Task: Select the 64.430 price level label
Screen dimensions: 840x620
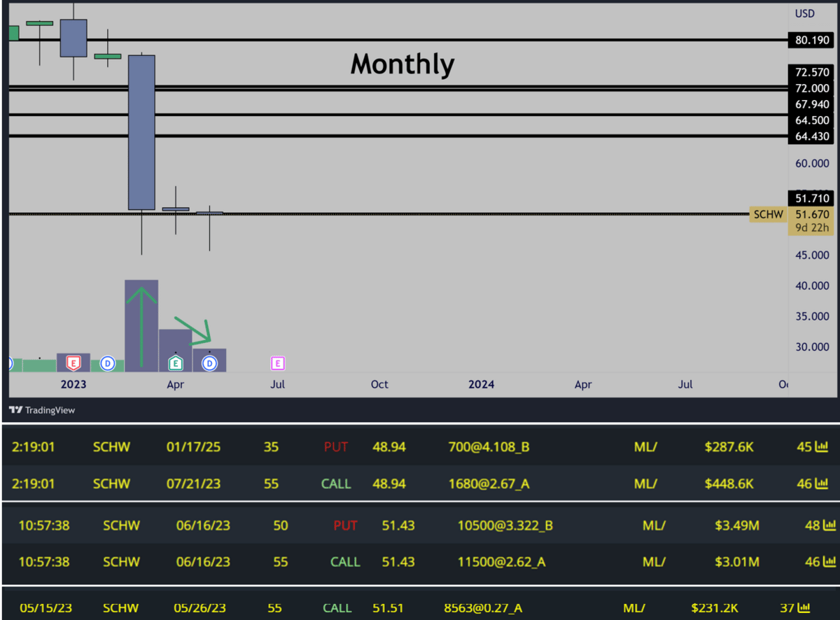Action: click(811, 136)
